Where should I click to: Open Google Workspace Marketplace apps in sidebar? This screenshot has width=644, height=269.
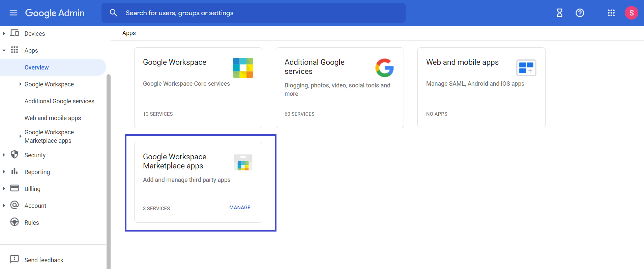(49, 136)
